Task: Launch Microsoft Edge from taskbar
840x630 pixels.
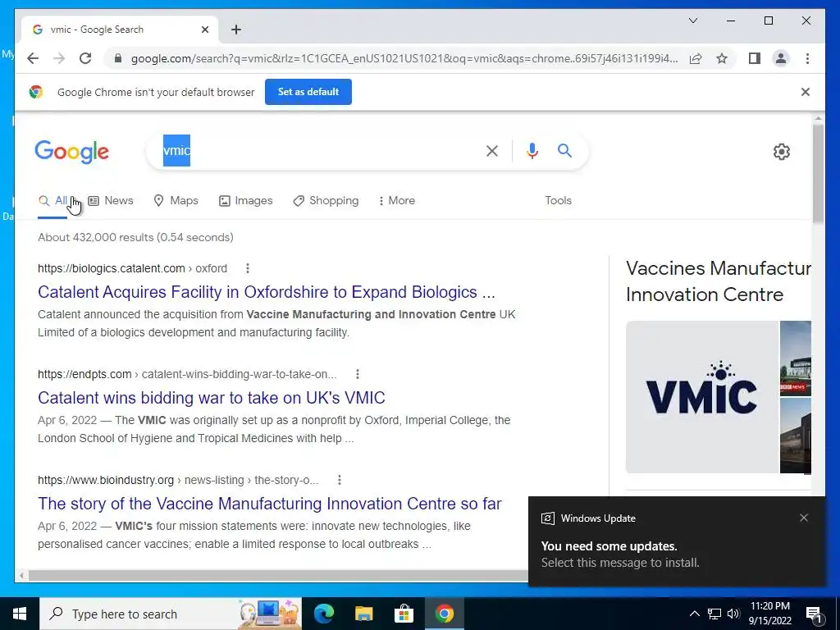Action: [x=323, y=614]
